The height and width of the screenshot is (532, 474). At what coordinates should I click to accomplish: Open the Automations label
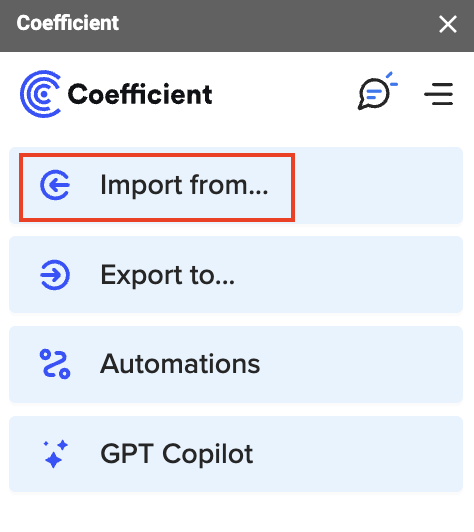(180, 364)
